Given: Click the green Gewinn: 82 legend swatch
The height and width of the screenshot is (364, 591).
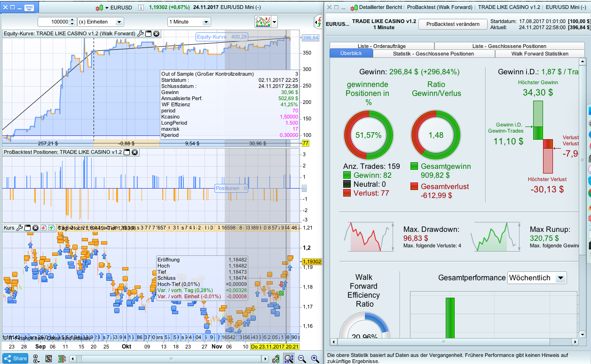Looking at the screenshot, I should 347,175.
